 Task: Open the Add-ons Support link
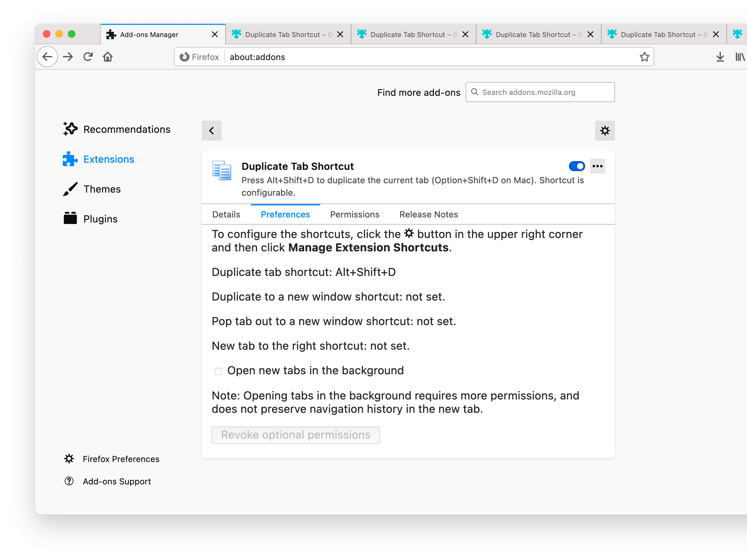(116, 481)
